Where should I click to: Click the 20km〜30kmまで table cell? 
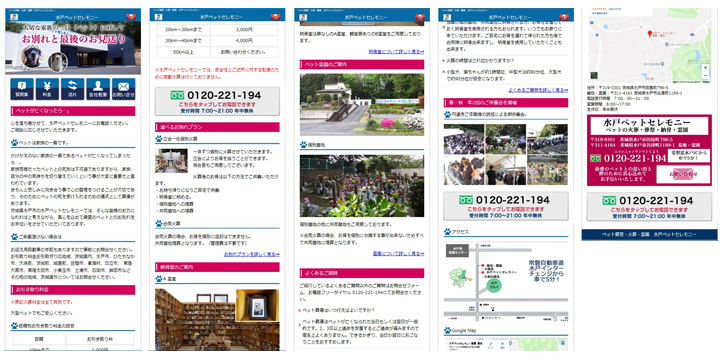(x=183, y=29)
